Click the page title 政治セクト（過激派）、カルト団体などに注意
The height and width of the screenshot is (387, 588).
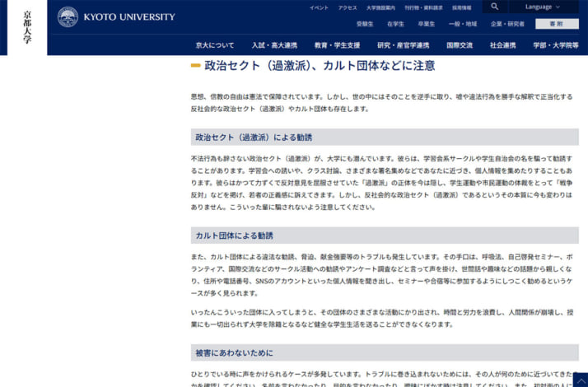(320, 66)
